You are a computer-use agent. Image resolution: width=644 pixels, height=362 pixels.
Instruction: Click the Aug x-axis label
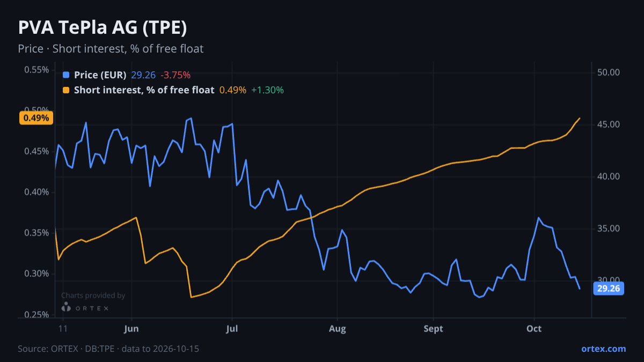(337, 329)
